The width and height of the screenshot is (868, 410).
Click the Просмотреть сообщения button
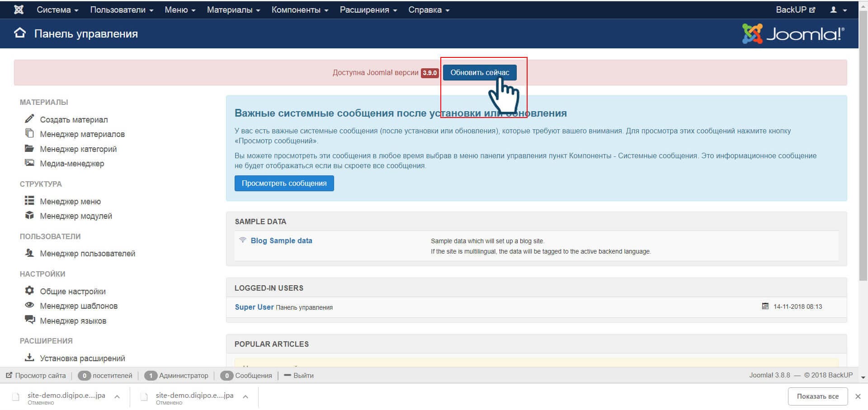[x=284, y=183]
